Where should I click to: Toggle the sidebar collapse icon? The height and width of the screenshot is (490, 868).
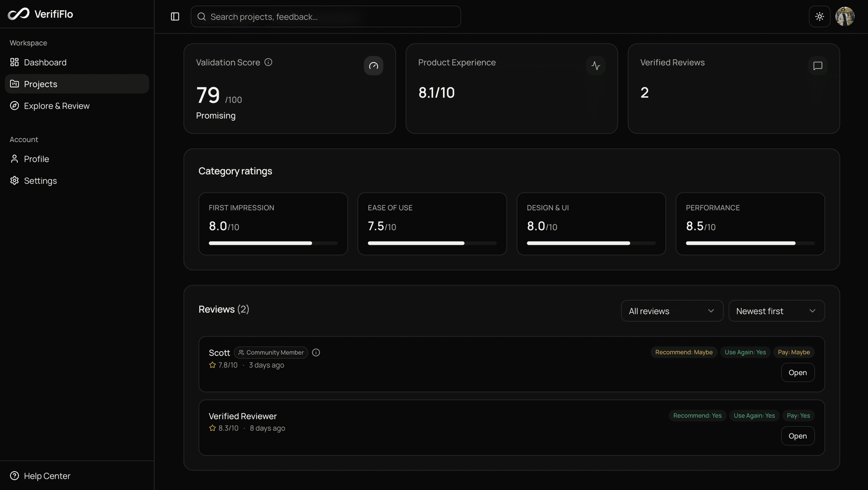[x=175, y=17]
